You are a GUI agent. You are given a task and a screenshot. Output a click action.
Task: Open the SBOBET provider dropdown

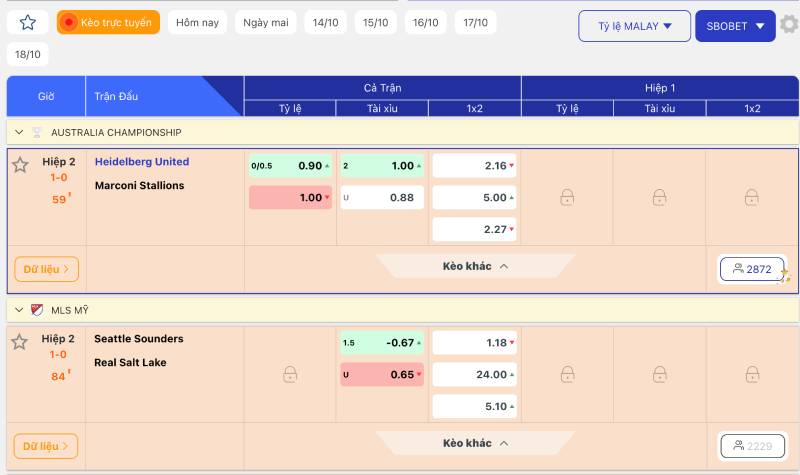(x=735, y=26)
